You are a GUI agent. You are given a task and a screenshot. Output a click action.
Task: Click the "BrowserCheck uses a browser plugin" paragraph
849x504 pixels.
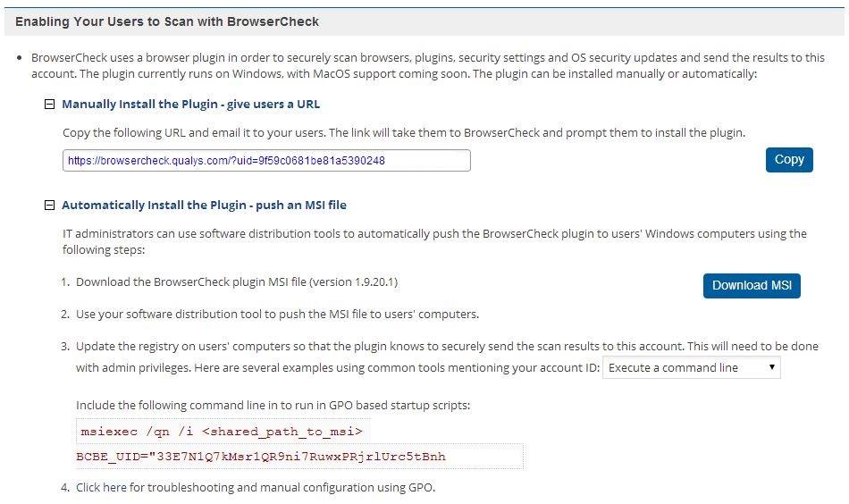427,65
